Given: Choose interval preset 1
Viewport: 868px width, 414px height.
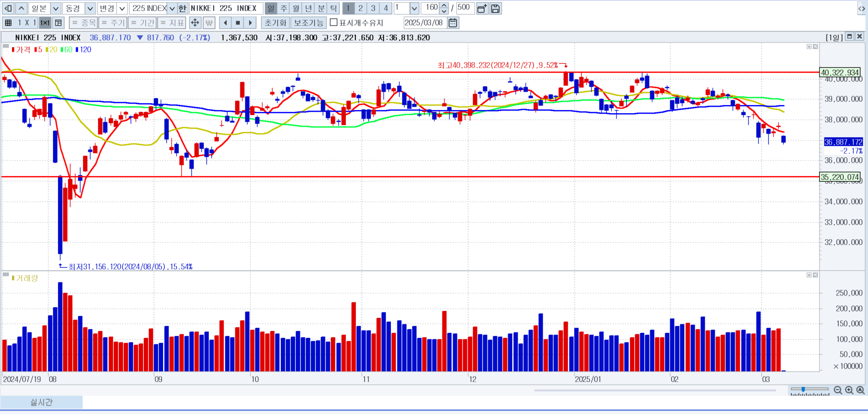Looking at the screenshot, I should coord(348,9).
